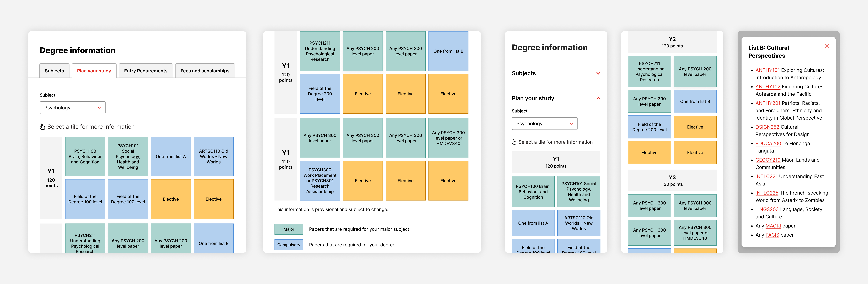
Task: Open One from list A tile in tabbed desktop view
Action: [171, 156]
